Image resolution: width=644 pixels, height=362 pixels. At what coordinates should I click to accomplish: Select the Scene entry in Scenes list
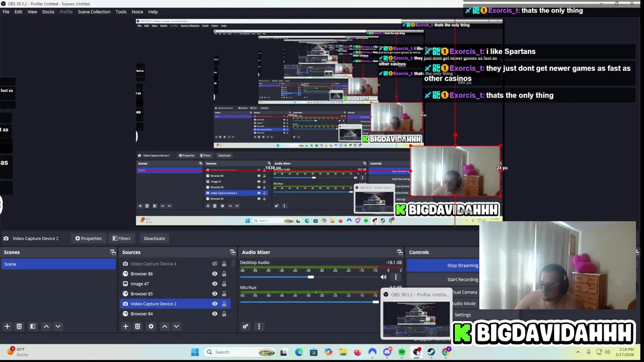pyautogui.click(x=58, y=264)
